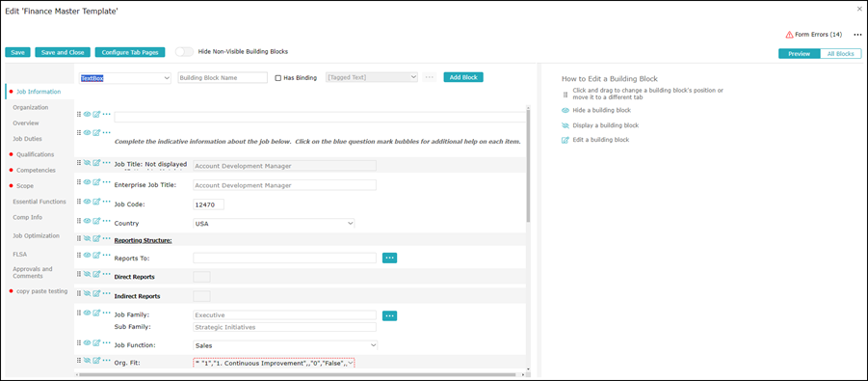Screen dimensions: 868x381
Task: Hide the Enterprise Job Title block
Action: 87,182
